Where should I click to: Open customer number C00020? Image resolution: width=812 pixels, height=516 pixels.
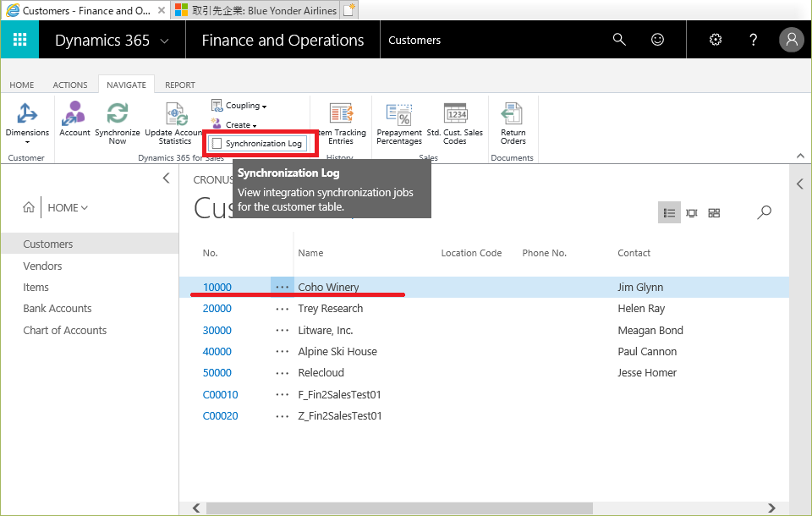[x=220, y=416]
